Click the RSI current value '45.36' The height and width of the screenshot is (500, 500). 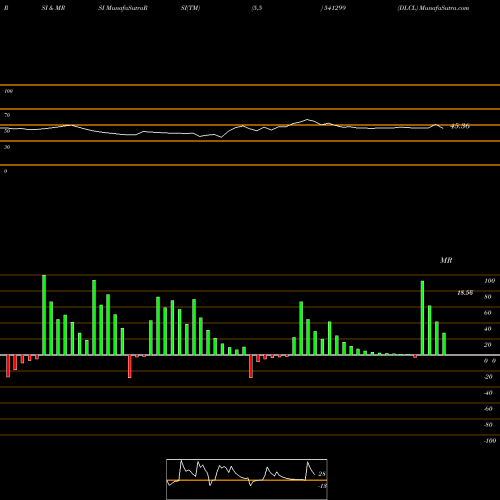click(x=460, y=126)
